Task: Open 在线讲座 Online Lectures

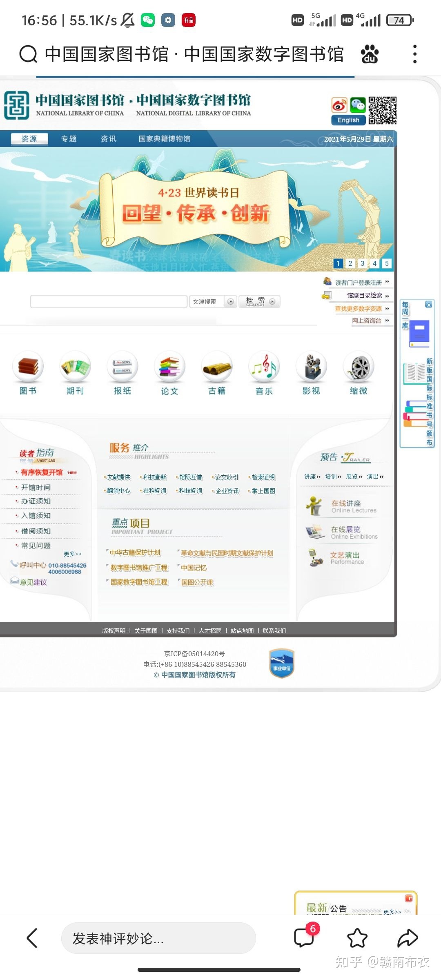Action: click(342, 506)
